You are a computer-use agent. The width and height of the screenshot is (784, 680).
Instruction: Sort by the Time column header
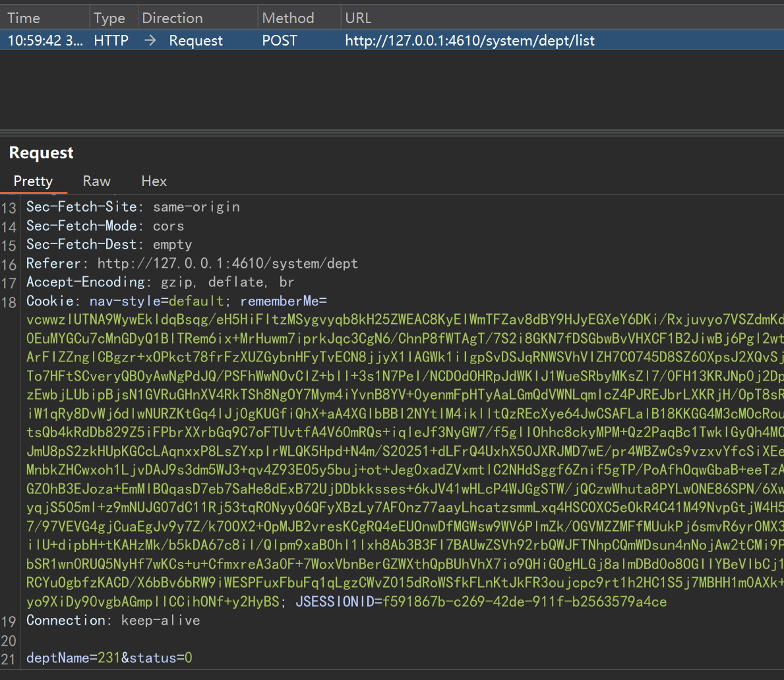pyautogui.click(x=24, y=18)
